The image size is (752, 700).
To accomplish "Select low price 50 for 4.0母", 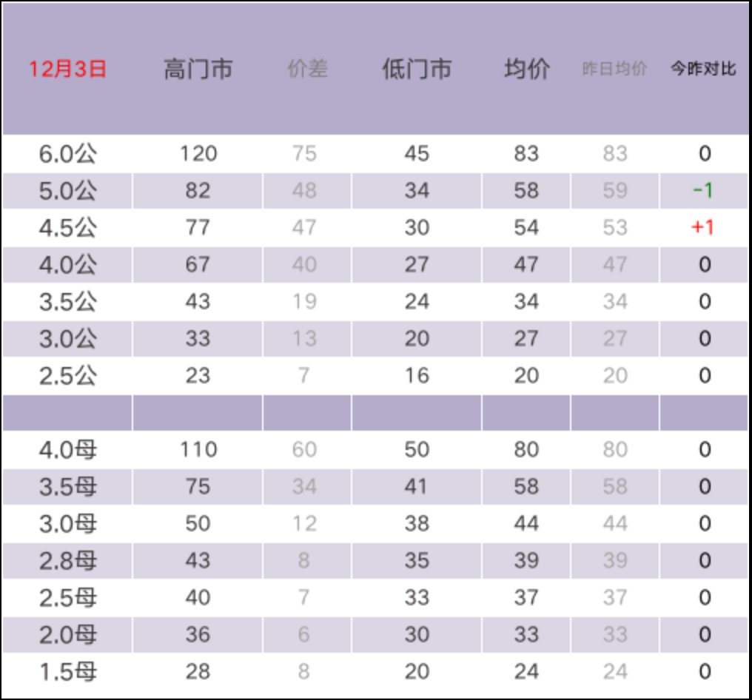I will pyautogui.click(x=417, y=450).
